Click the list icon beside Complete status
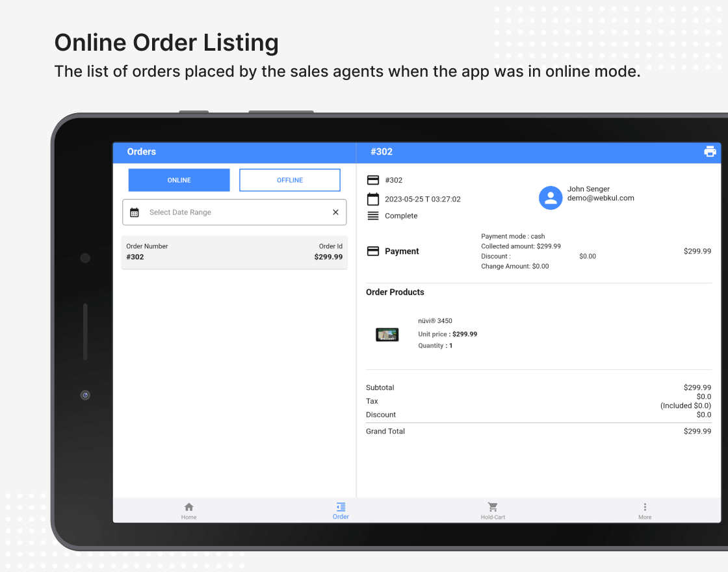The height and width of the screenshot is (572, 728). click(x=373, y=216)
